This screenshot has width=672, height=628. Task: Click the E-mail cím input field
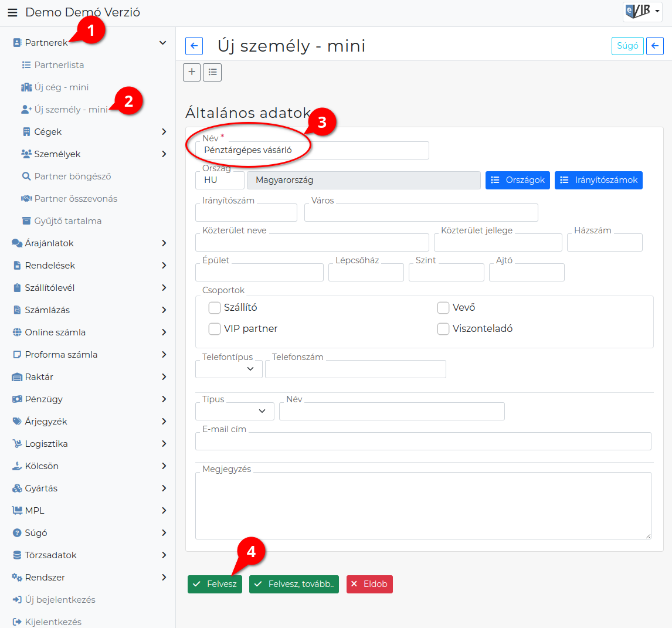[x=423, y=441]
